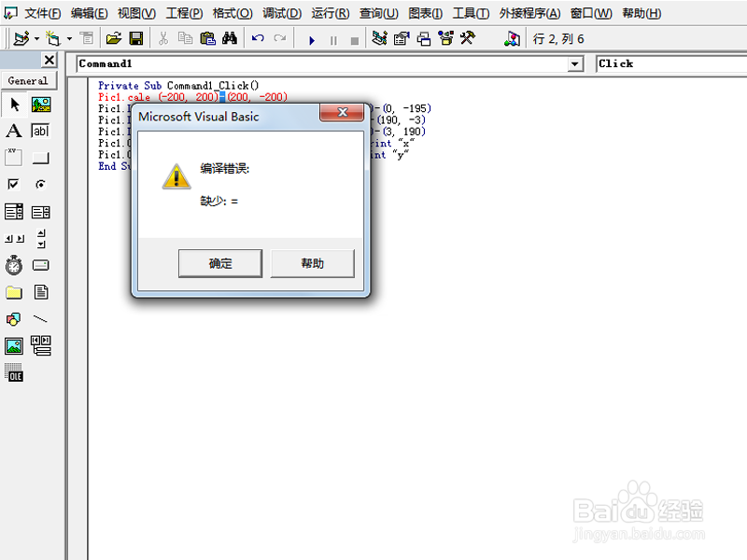Open the 调试(D) menu
Viewport: 747px width, 560px height.
pyautogui.click(x=282, y=13)
